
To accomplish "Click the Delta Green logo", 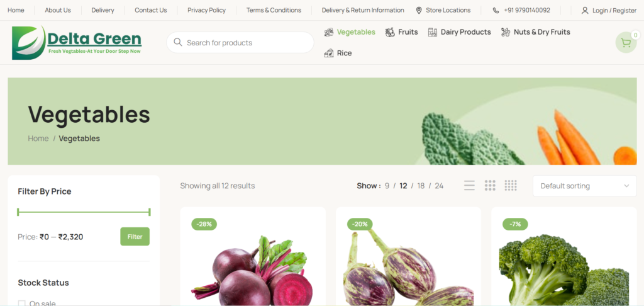I will [77, 42].
